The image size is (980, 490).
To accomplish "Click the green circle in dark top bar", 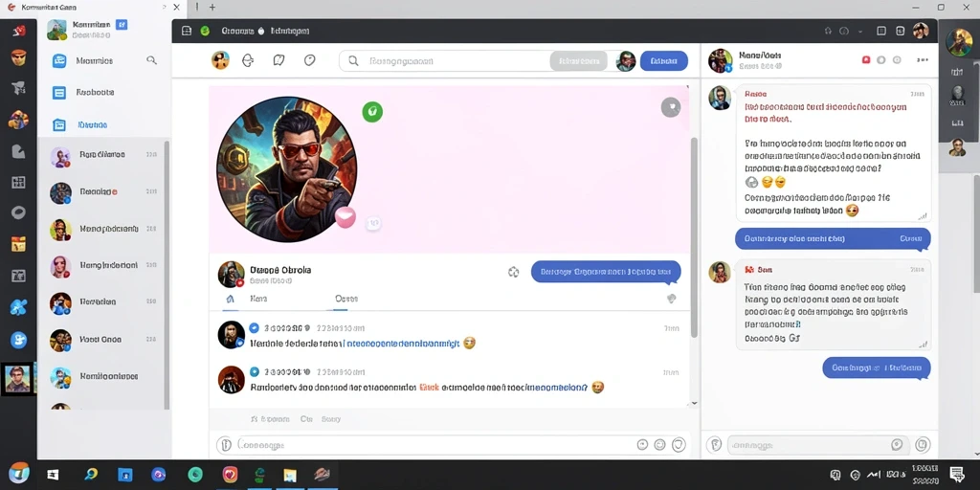I will click(x=205, y=31).
